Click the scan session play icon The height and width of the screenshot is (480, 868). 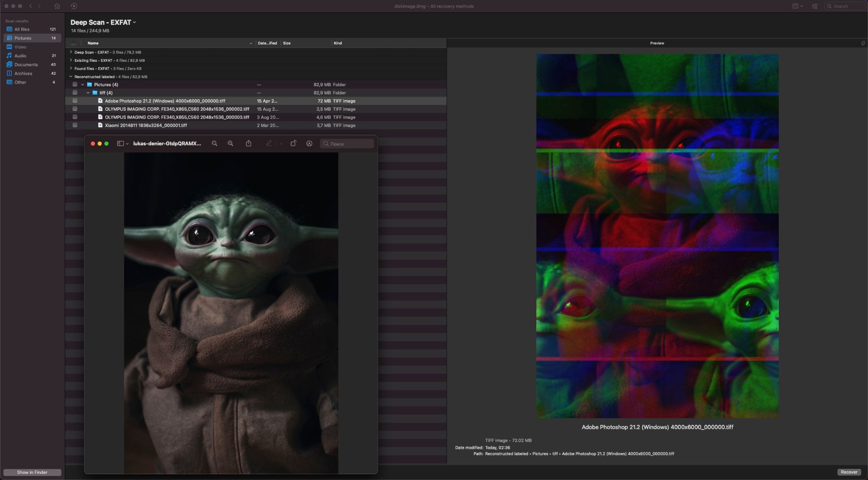pyautogui.click(x=74, y=6)
